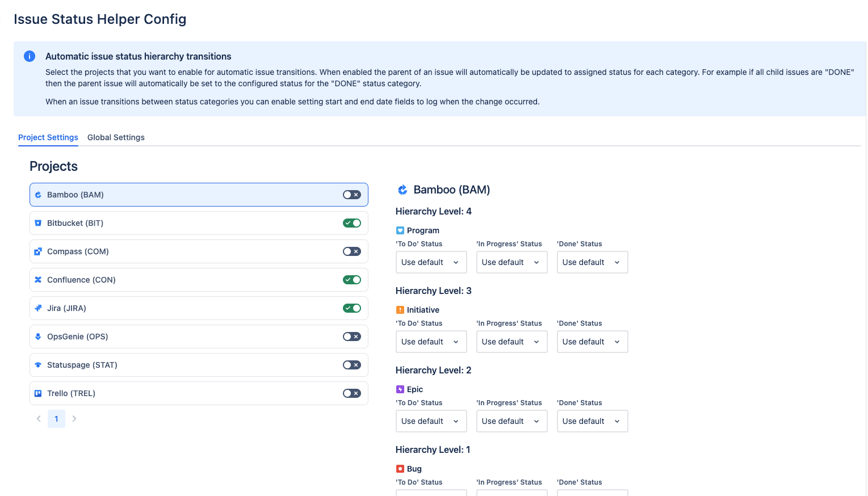The height and width of the screenshot is (496, 868).
Task: Click the 'Hierarchy Level: 3' heading
Action: 434,291
